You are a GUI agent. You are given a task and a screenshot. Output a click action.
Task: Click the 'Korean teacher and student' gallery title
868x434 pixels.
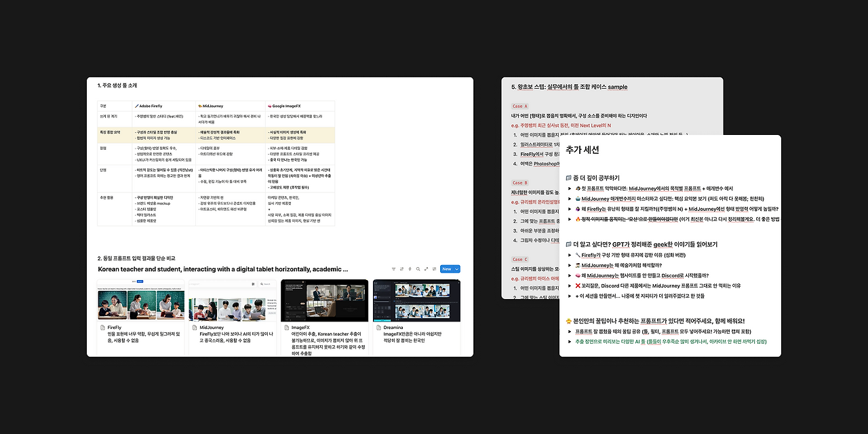tap(223, 269)
